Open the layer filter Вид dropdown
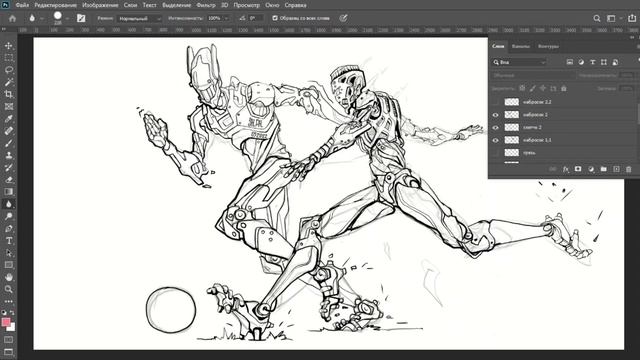 (519, 62)
